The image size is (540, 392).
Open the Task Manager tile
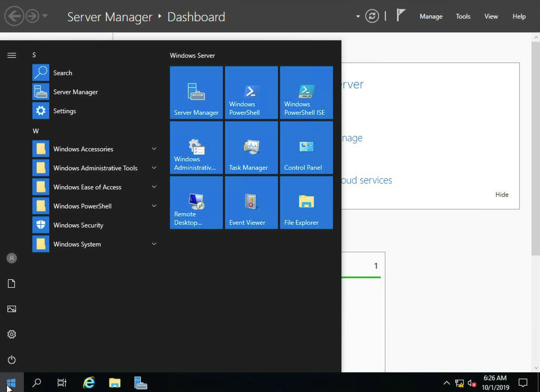[x=251, y=148]
